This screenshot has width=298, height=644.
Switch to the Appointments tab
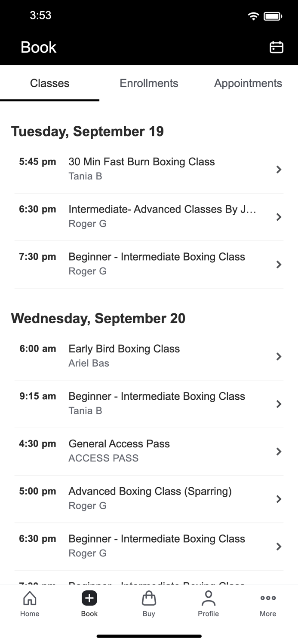[x=248, y=83]
